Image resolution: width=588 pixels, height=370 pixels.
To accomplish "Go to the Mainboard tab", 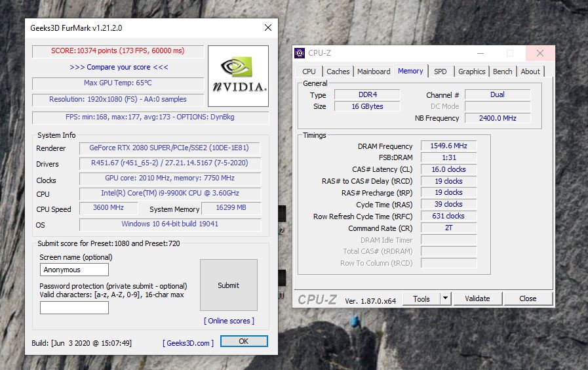I will pyautogui.click(x=374, y=72).
